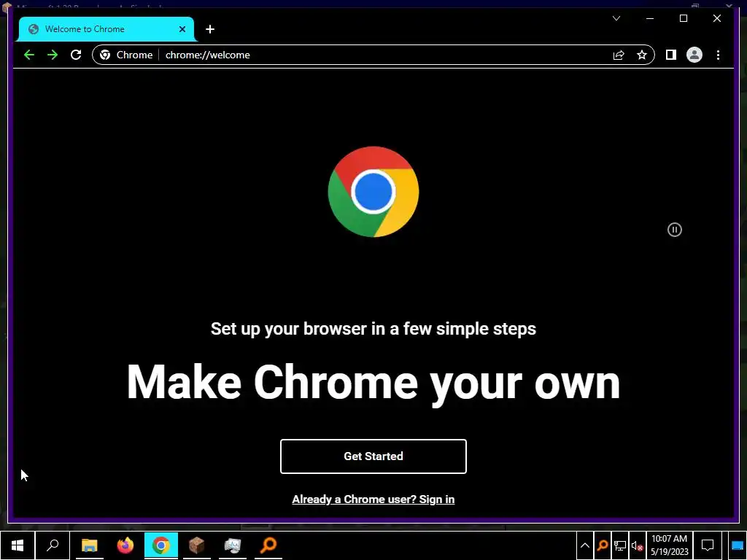The height and width of the screenshot is (560, 747).
Task: Go back using the green back arrow
Action: [29, 55]
